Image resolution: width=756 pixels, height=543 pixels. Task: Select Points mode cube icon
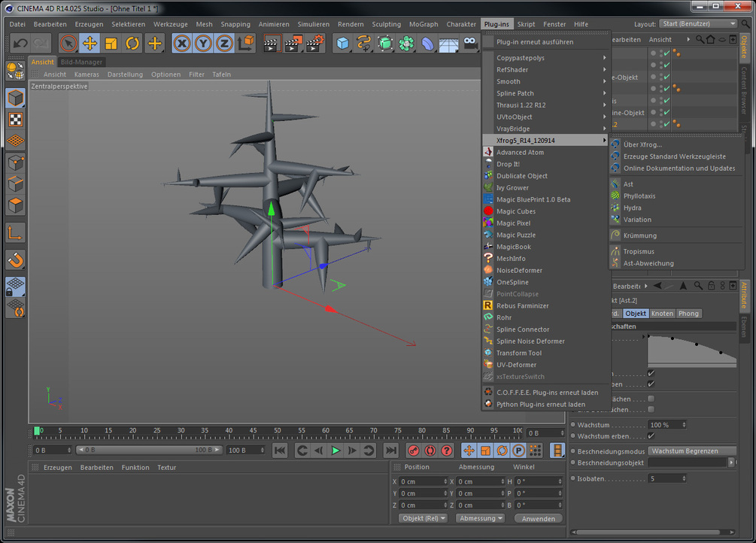(16, 162)
